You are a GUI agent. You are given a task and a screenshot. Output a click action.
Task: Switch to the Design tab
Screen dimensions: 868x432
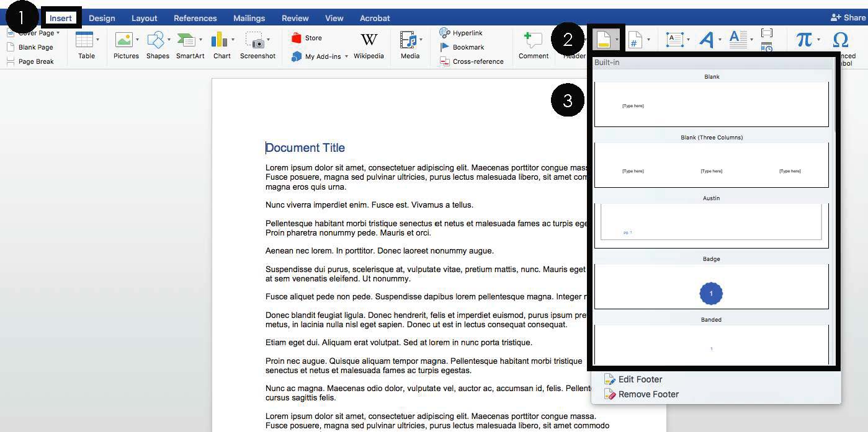click(102, 18)
